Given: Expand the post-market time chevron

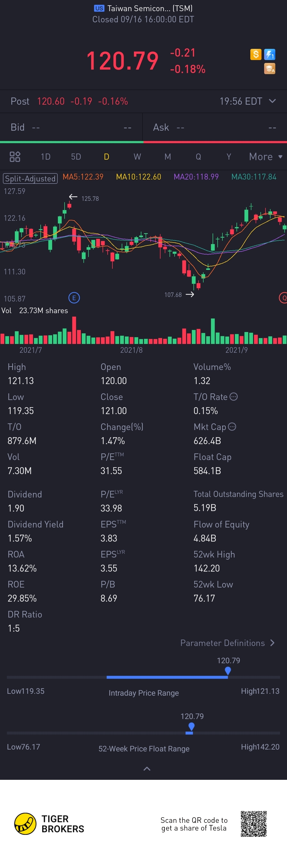Looking at the screenshot, I should click(x=272, y=101).
